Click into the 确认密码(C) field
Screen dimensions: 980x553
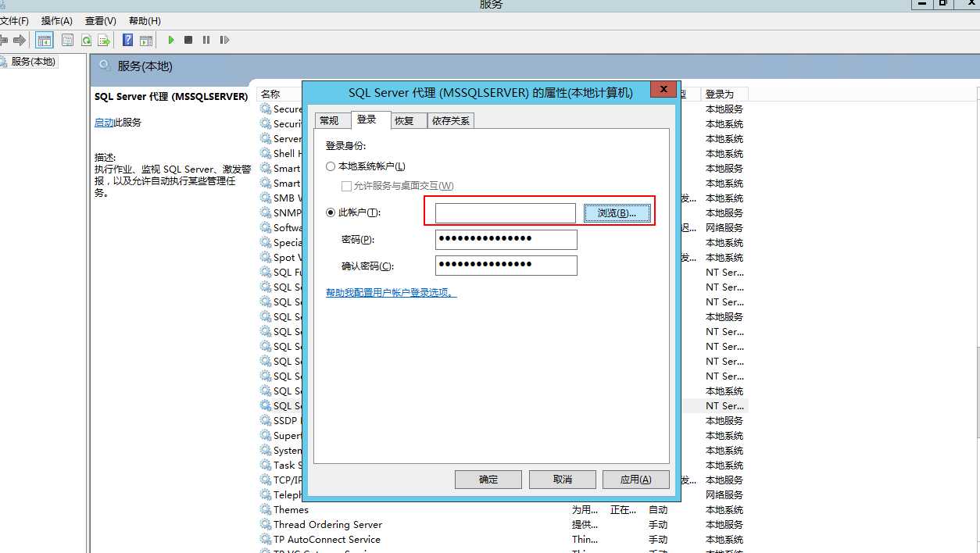[506, 266]
